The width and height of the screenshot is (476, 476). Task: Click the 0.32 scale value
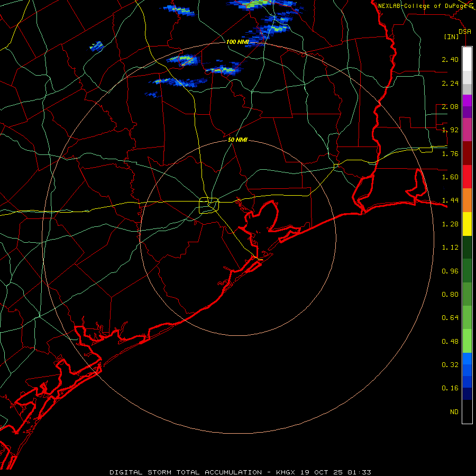(x=450, y=365)
